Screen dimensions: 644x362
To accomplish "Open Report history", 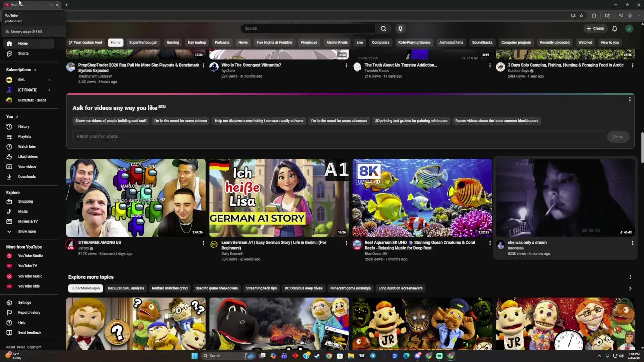I will click(29, 312).
